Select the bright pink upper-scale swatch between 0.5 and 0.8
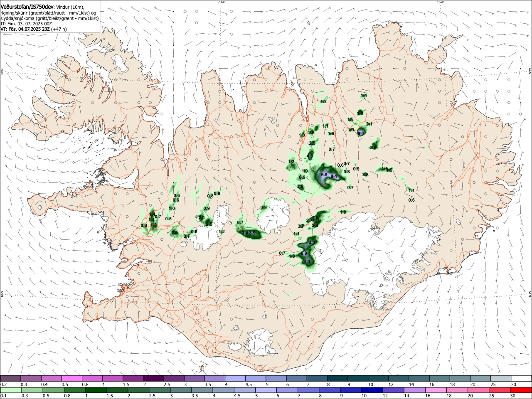 pyautogui.click(x=71, y=378)
